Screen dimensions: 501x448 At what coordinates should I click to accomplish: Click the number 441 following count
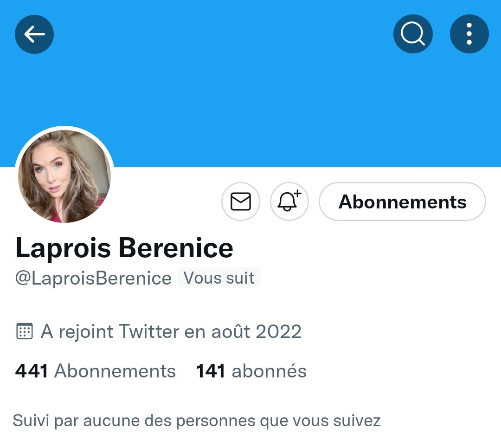point(32,371)
